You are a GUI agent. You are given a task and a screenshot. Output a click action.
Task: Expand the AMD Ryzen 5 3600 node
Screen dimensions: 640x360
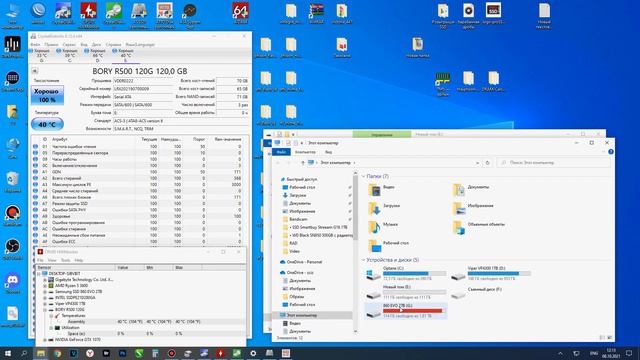pyautogui.click(x=45, y=286)
